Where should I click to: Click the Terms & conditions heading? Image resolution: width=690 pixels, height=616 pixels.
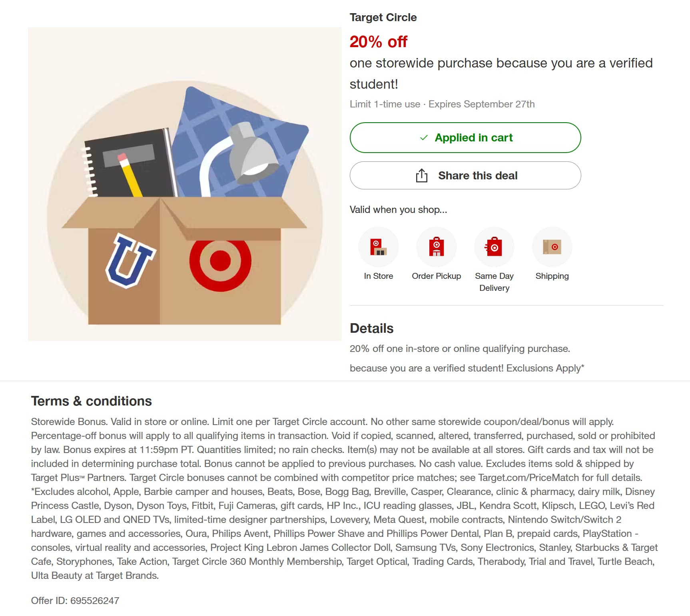pyautogui.click(x=92, y=401)
